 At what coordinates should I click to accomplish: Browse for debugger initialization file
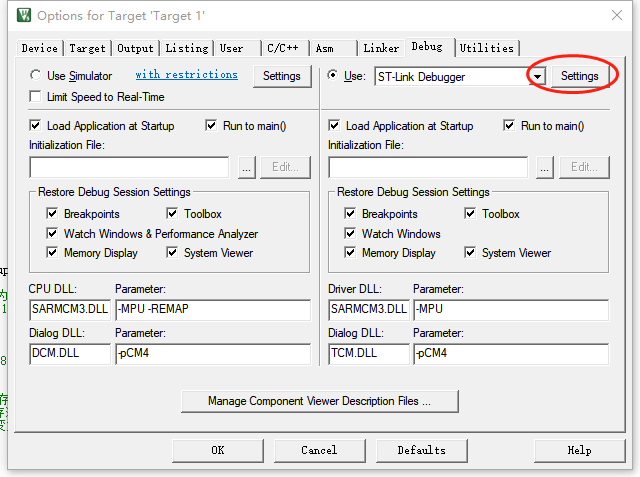545,167
